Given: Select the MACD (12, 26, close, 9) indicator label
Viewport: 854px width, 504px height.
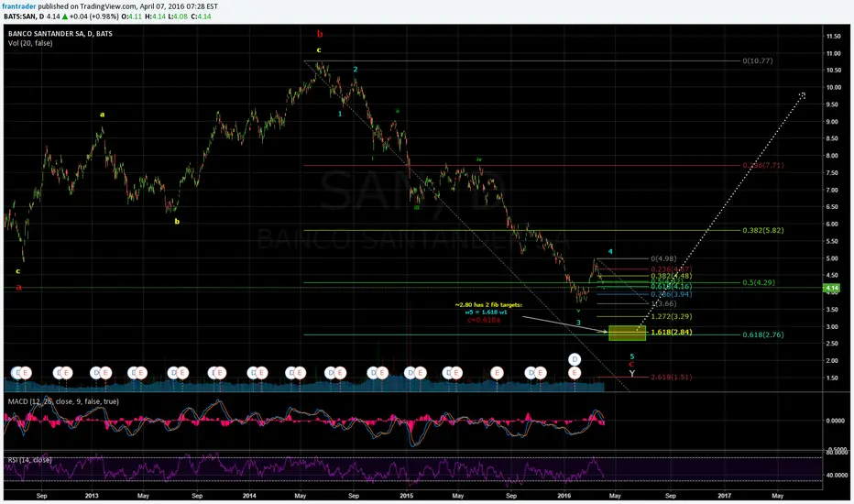Looking at the screenshot, I should click(x=63, y=401).
